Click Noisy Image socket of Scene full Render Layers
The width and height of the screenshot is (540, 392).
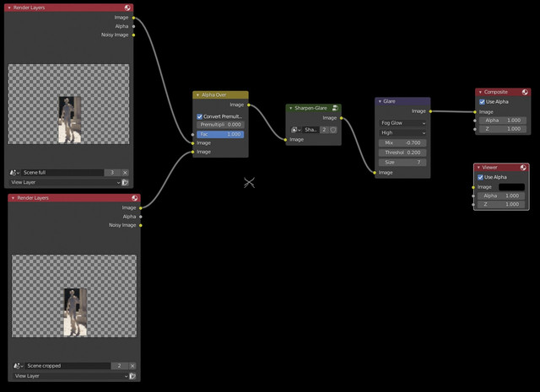[133, 35]
